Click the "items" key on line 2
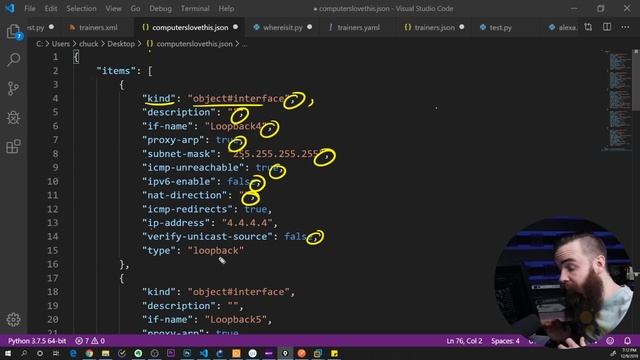Screen dimensions: 640x360 point(116,71)
